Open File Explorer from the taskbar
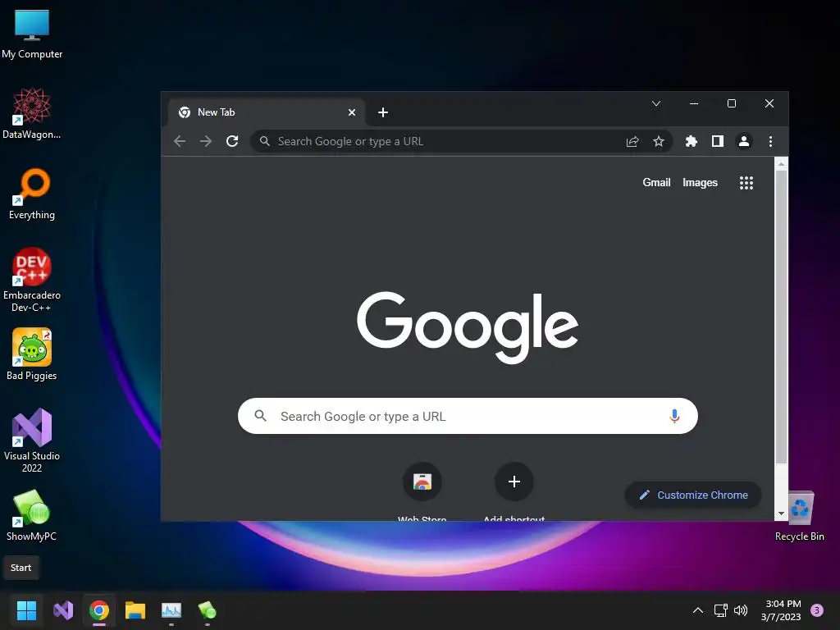This screenshot has height=630, width=840. 135,610
